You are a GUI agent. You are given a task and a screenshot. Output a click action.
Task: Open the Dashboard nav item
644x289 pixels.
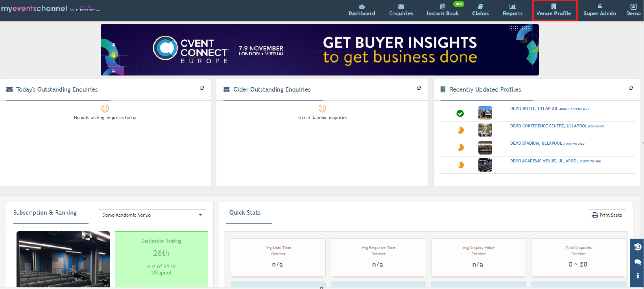pos(362,10)
